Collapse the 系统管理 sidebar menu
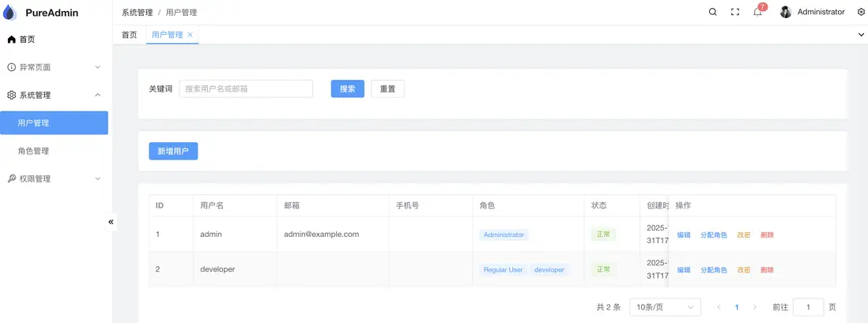The width and height of the screenshot is (868, 323). tap(54, 95)
